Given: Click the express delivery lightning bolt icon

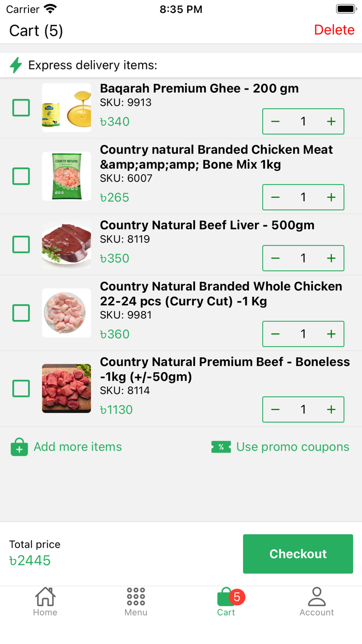Looking at the screenshot, I should point(16,65).
